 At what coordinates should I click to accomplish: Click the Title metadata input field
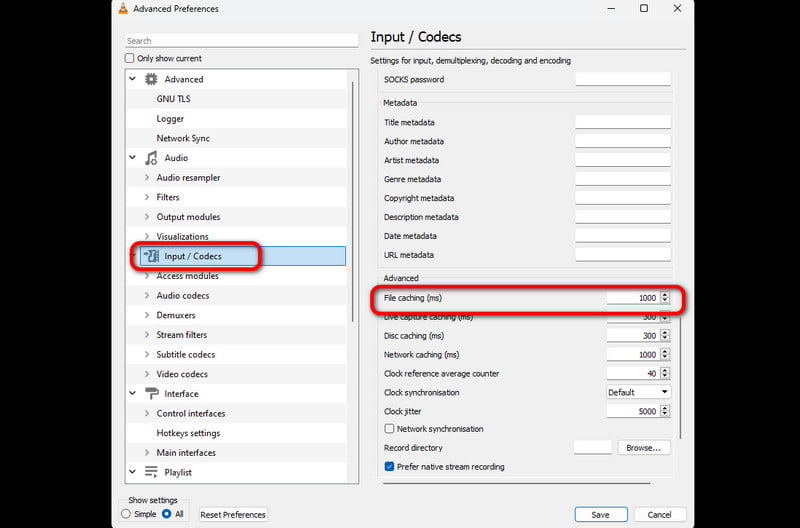click(622, 122)
